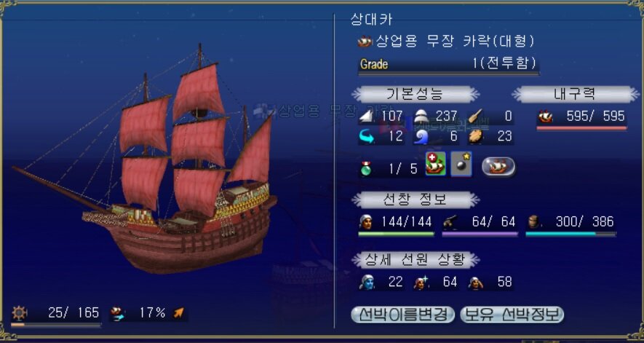Viewport: 644px width, 343px height.
Task: Click the ship wheel icon beside 25/165
Action: point(20,313)
